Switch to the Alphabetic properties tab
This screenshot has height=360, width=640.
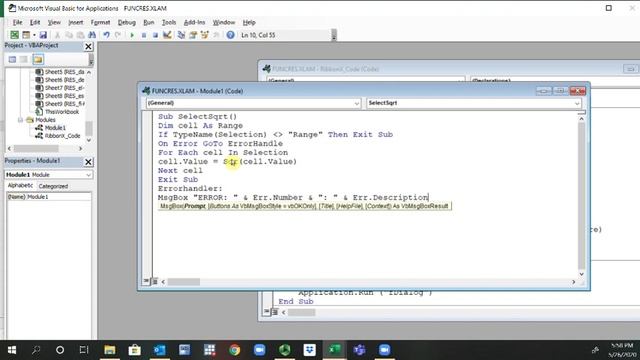click(x=20, y=186)
